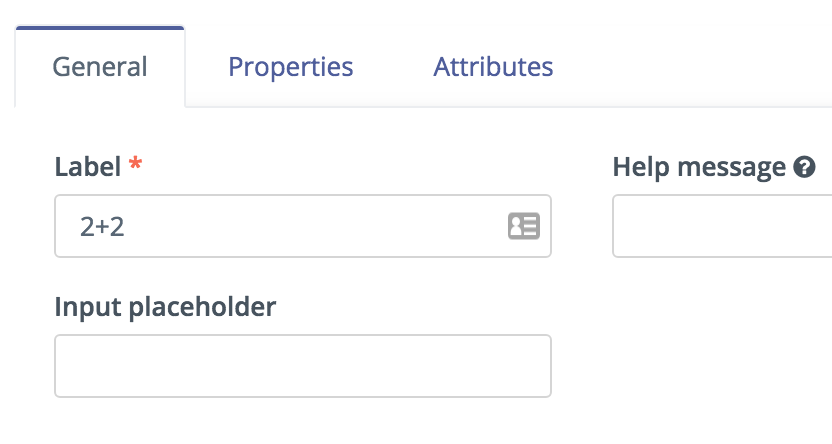Click the red required asterisk beside Label

pyautogui.click(x=135, y=163)
